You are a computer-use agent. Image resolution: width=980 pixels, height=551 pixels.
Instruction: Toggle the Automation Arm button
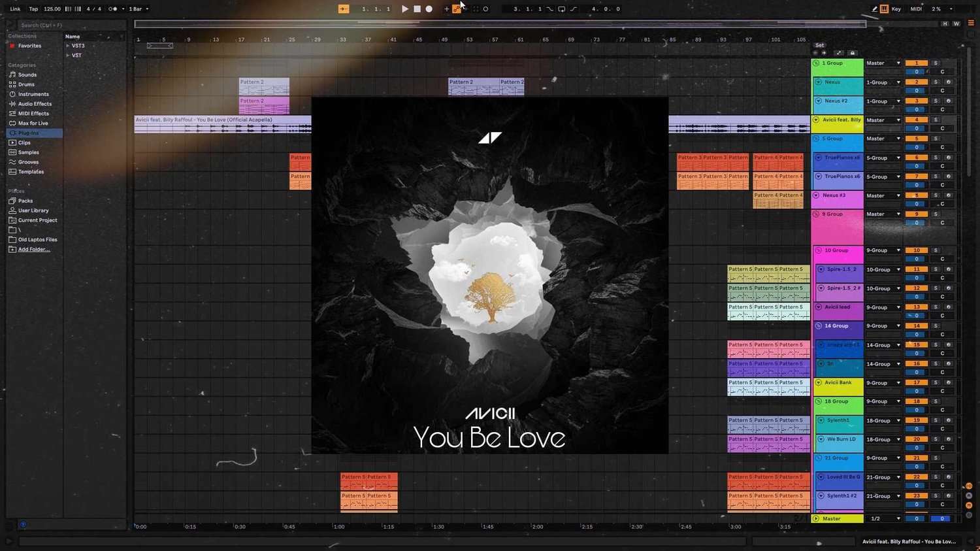[457, 9]
